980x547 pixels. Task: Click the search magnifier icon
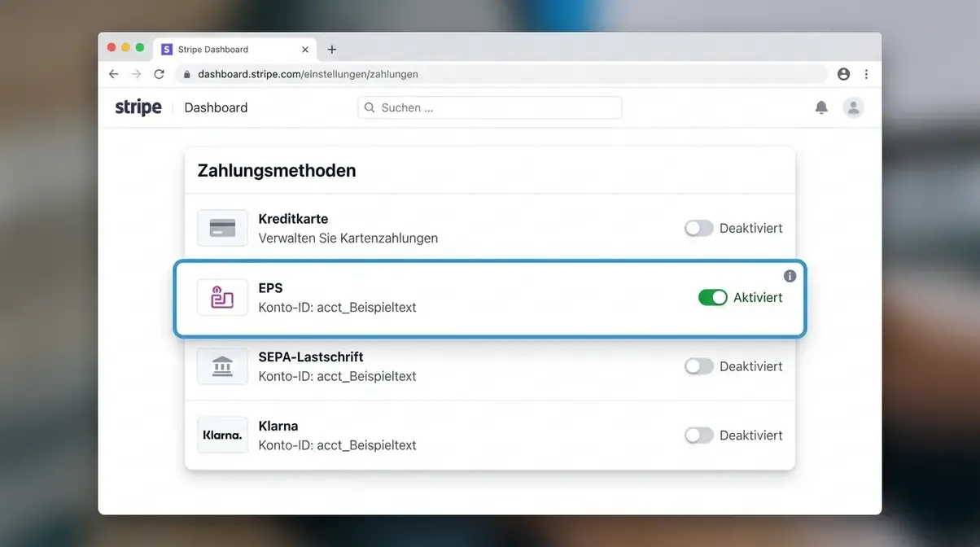pos(370,107)
